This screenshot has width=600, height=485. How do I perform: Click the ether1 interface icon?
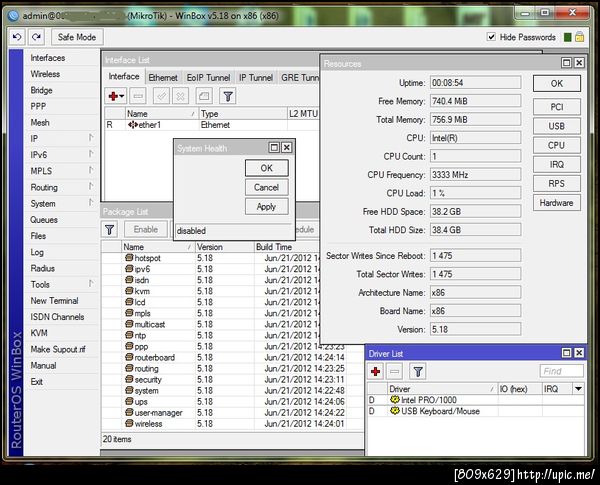(132, 125)
